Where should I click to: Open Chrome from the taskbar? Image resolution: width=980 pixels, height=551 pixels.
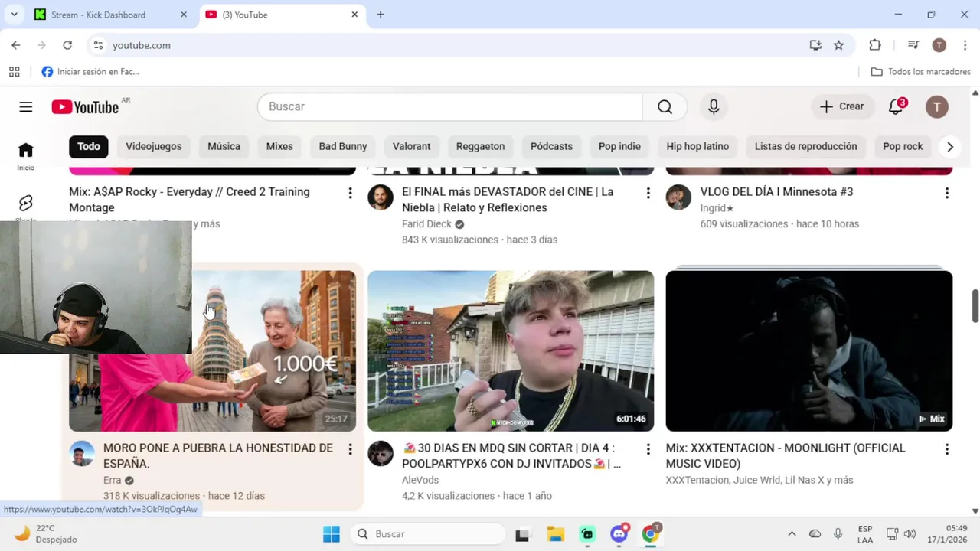[651, 534]
